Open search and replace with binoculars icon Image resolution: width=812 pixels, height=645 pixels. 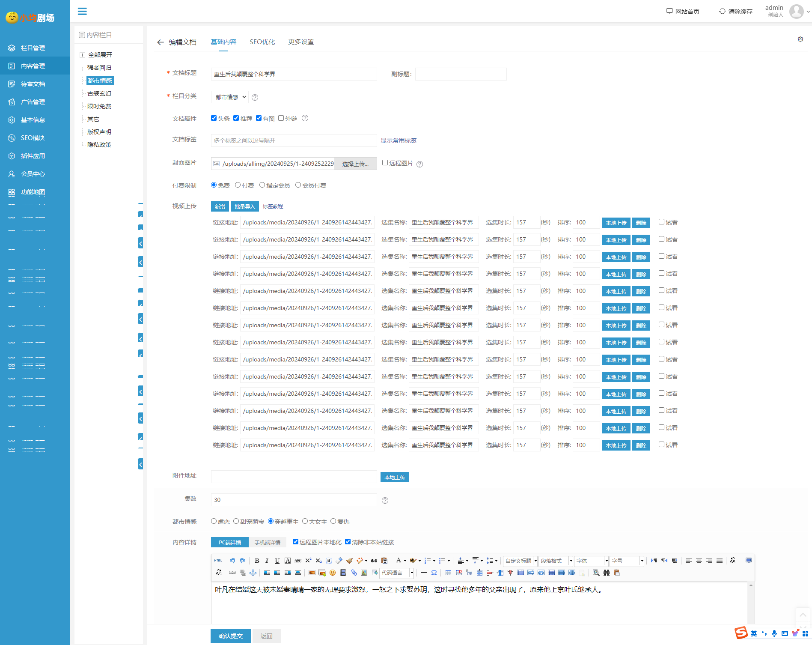coord(607,573)
